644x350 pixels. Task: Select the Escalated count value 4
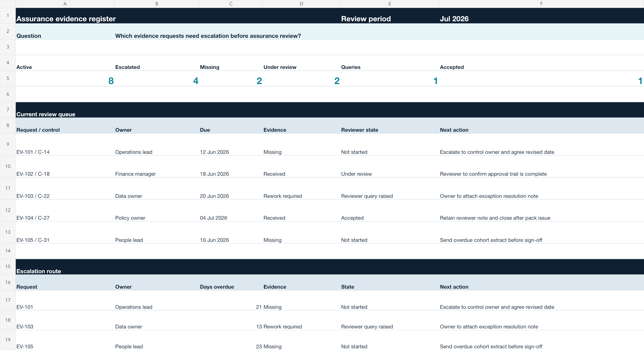point(157,78)
